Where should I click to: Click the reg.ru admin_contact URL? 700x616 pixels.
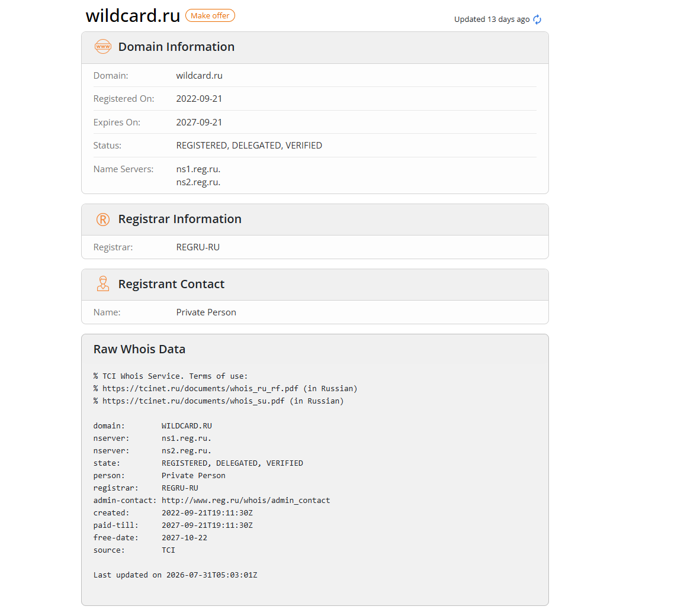coord(246,501)
